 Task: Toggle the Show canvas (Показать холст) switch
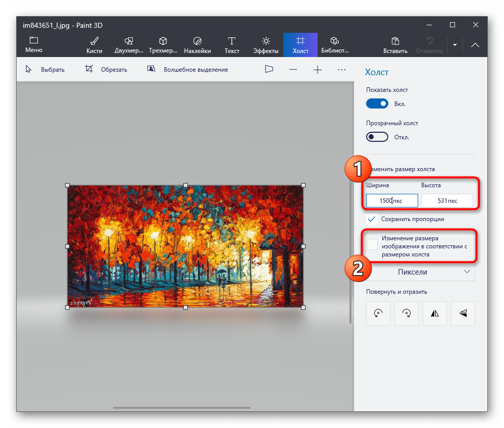377,103
